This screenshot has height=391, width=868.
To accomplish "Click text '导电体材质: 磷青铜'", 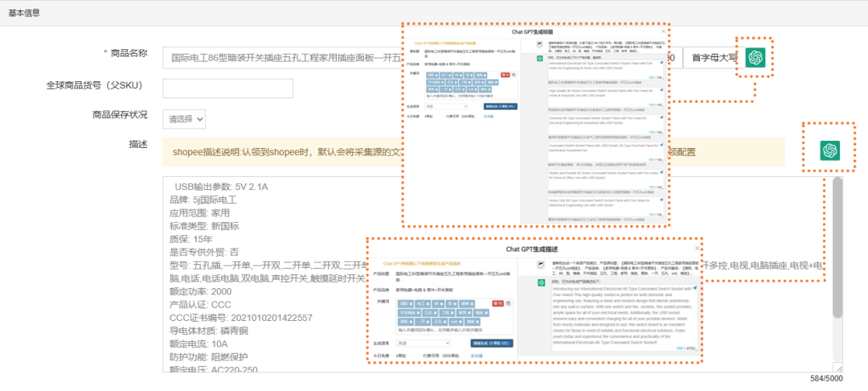I will (x=209, y=331).
